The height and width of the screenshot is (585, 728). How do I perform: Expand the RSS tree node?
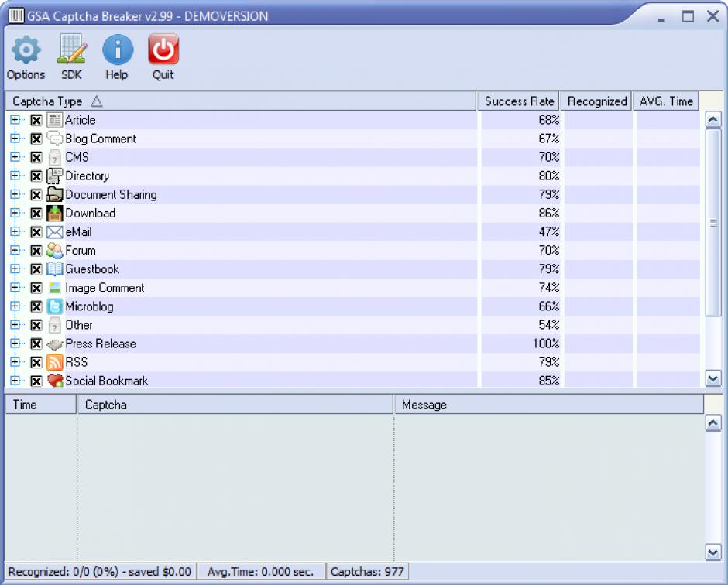coord(15,362)
